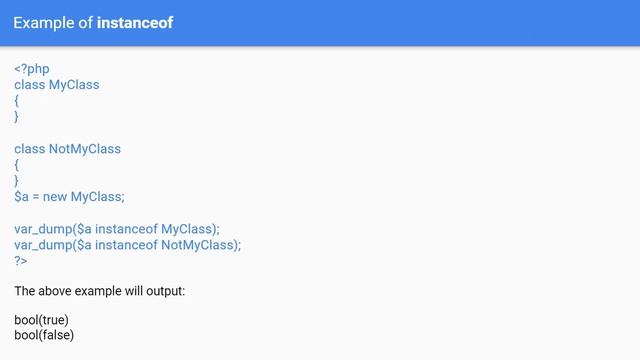Image resolution: width=640 pixels, height=360 pixels.
Task: Click the 'var_dump($a instanceof MyClass);' line
Action: pos(117,229)
